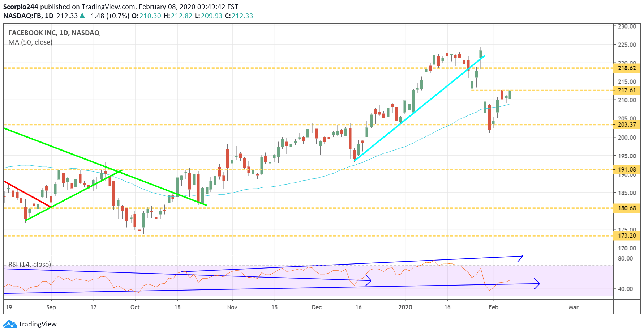
Task: Click the Scorpio244 author name
Action: [x=21, y=7]
